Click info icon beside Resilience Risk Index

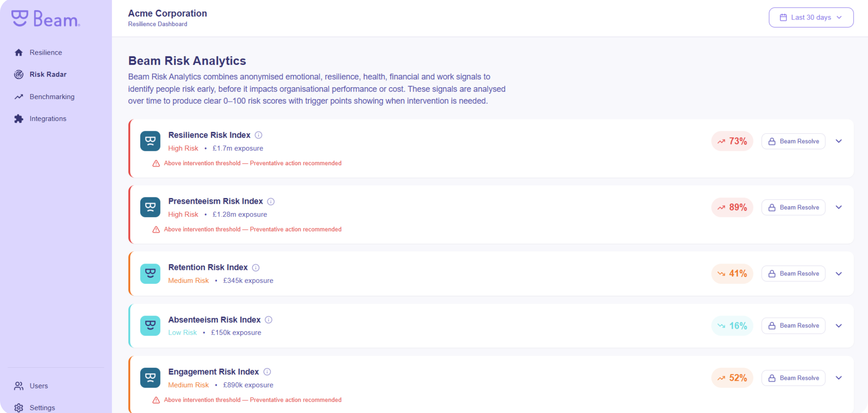pos(259,135)
